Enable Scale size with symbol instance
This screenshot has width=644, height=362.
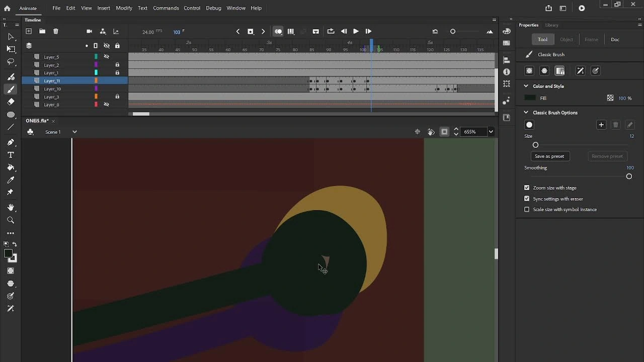tap(527, 210)
